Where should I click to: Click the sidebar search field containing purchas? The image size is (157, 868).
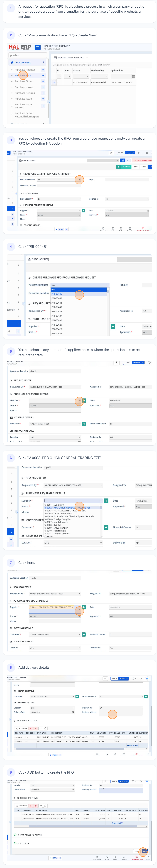(28, 55)
